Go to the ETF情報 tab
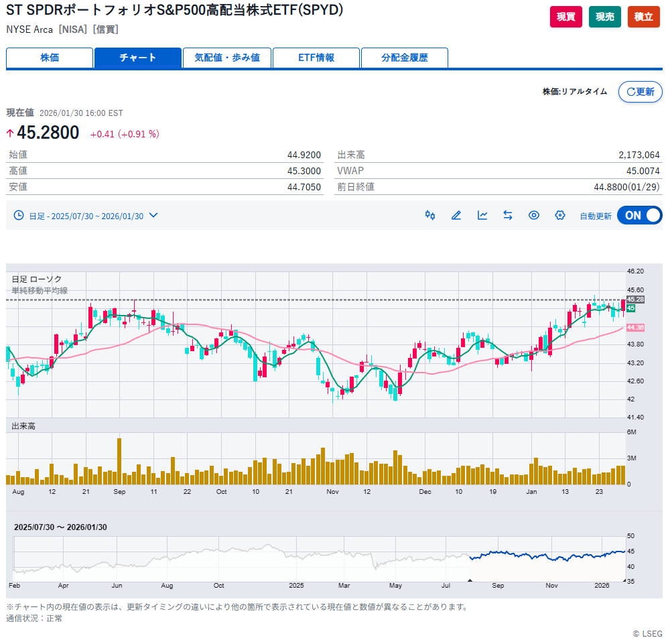Viewport: 670px width, 644px height. coord(316,58)
